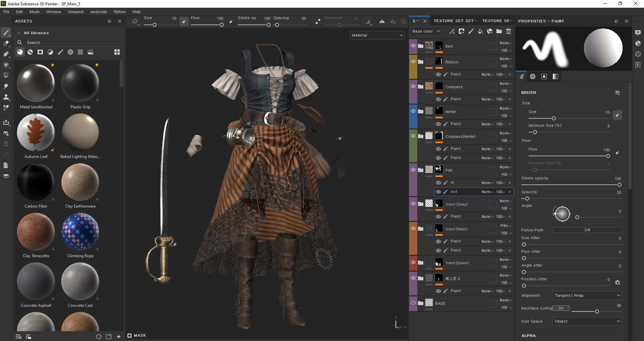The height and width of the screenshot is (341, 644).
Task: Open the Material viewport mode dropdown
Action: coord(377,35)
